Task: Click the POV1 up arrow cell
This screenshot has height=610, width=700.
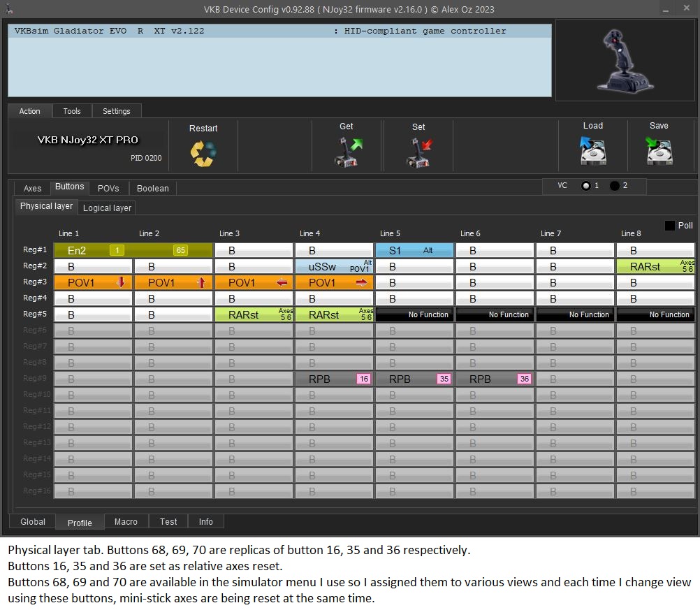Action: [x=173, y=283]
